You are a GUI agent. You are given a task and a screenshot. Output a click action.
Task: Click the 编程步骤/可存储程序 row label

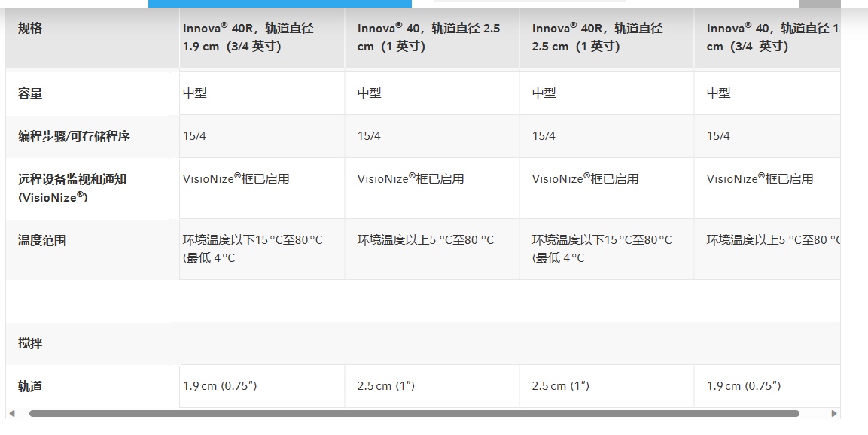pos(75,136)
